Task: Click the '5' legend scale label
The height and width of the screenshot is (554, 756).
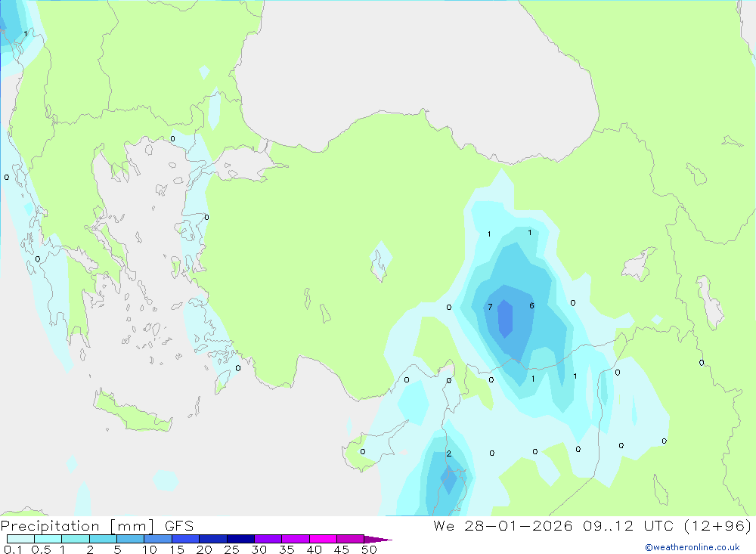Action: [x=117, y=549]
